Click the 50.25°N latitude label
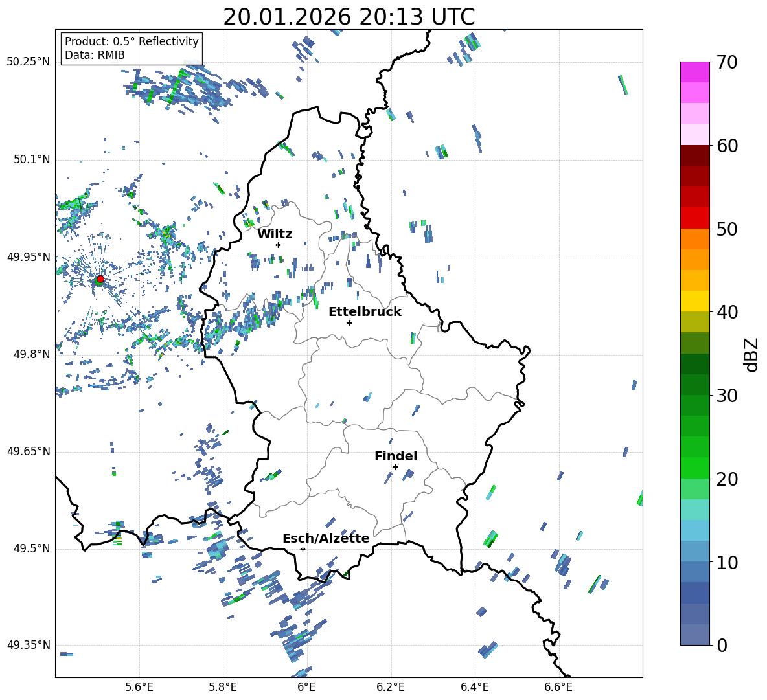The height and width of the screenshot is (700, 767). [x=29, y=62]
